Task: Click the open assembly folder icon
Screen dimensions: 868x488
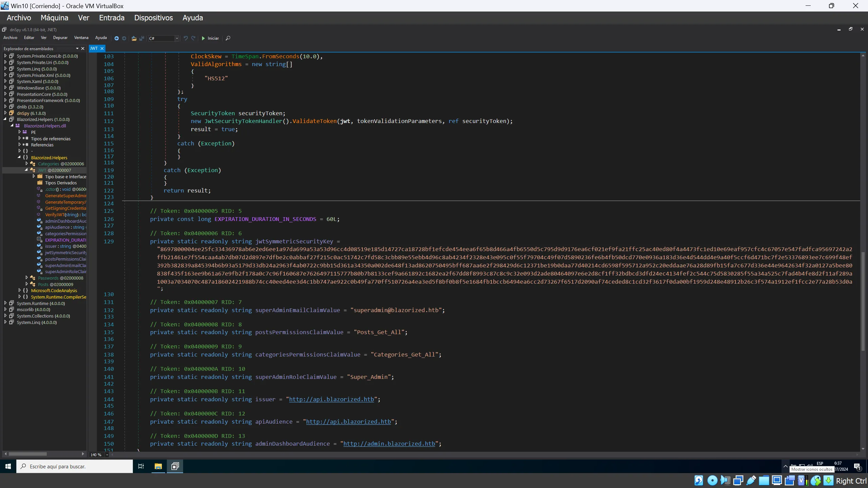Action: [x=134, y=38]
